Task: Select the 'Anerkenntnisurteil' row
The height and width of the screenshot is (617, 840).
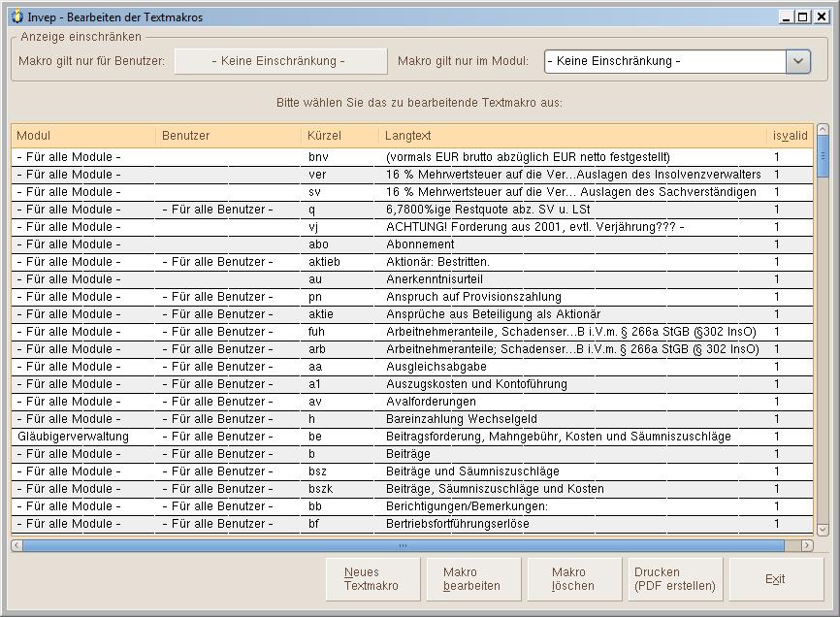Action: [412, 279]
